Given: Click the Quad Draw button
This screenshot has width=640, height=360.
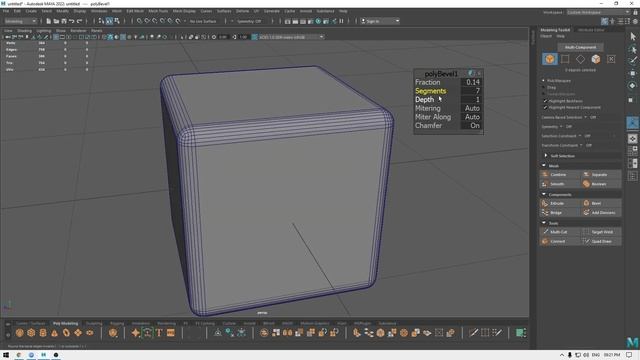Looking at the screenshot, I should pos(601,241).
